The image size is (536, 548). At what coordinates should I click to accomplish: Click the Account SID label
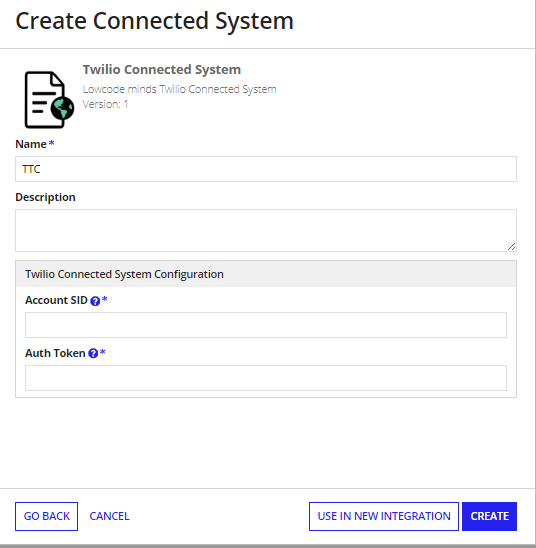56,300
